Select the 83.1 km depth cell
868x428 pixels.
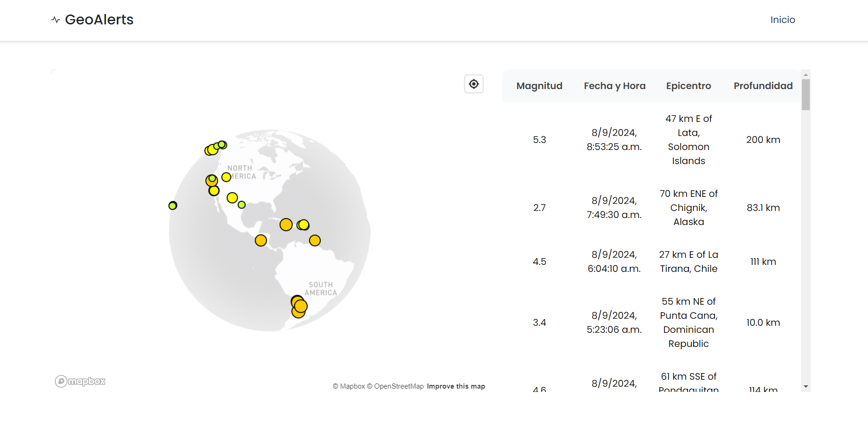pyautogui.click(x=763, y=208)
